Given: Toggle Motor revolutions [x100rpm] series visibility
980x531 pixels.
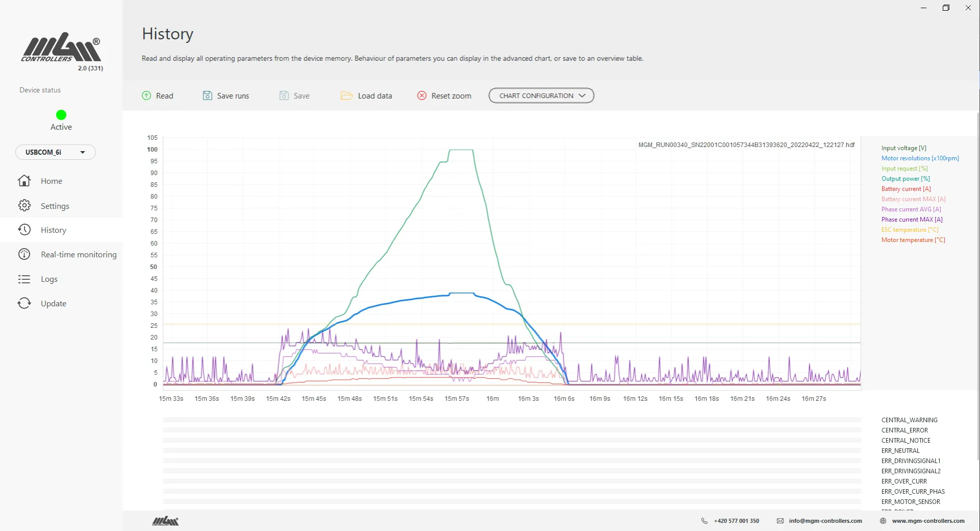Looking at the screenshot, I should click(x=920, y=158).
